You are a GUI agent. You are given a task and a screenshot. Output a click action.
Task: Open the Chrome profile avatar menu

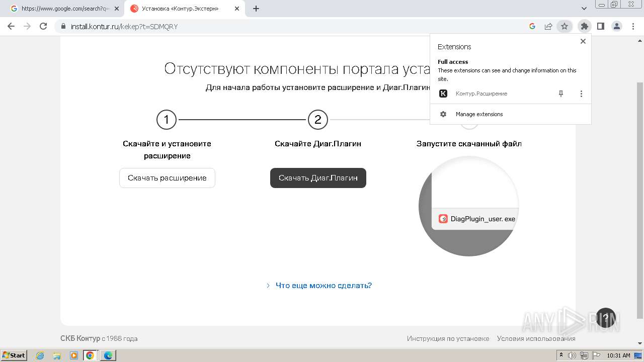coord(616,26)
